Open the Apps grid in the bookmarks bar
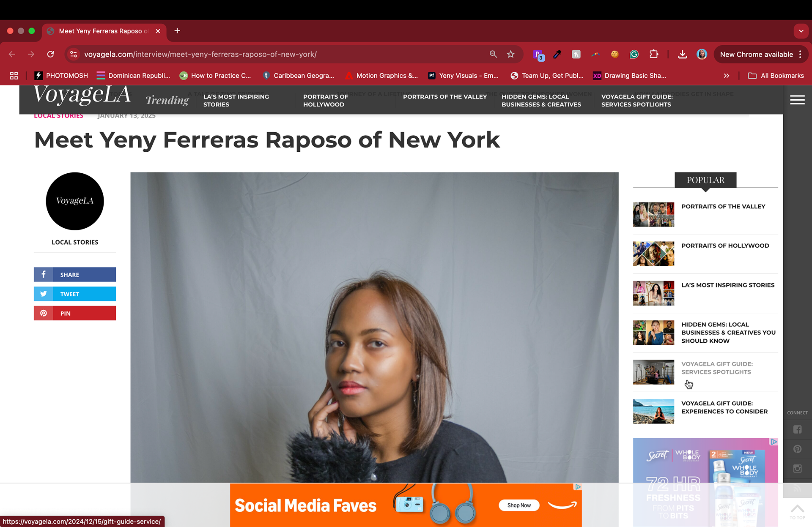Screen dimensions: 812x527 coord(14,76)
